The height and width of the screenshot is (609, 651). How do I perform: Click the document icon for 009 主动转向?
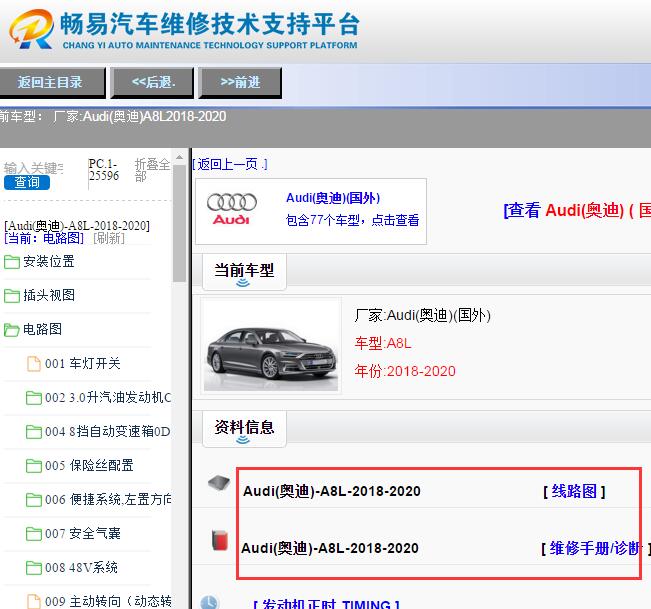34,602
